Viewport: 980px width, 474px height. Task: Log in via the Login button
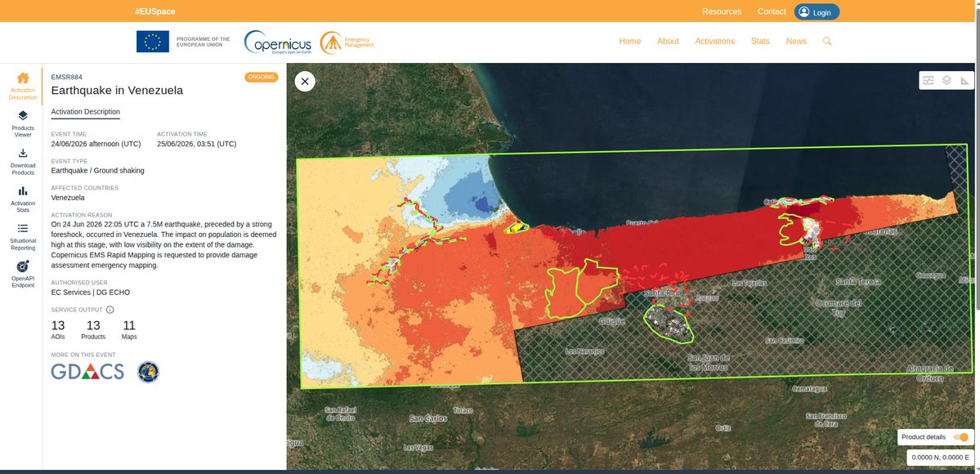[x=817, y=12]
